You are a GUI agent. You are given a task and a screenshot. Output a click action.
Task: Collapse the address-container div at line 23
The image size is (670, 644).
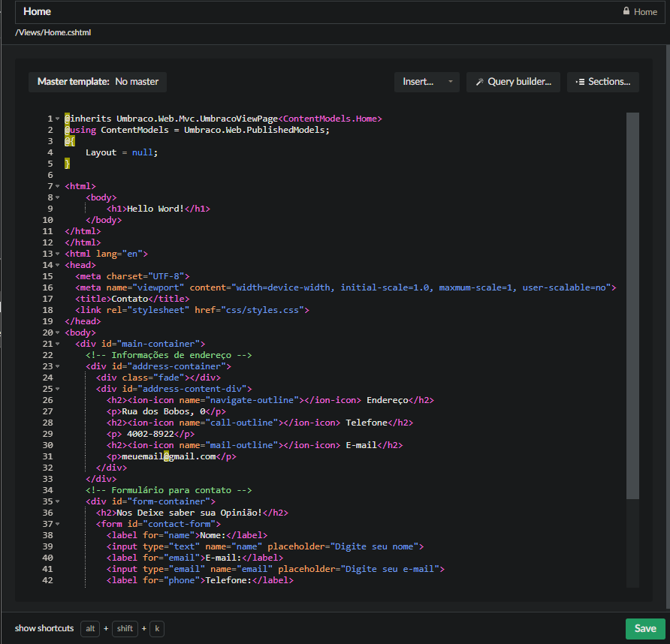click(x=58, y=366)
